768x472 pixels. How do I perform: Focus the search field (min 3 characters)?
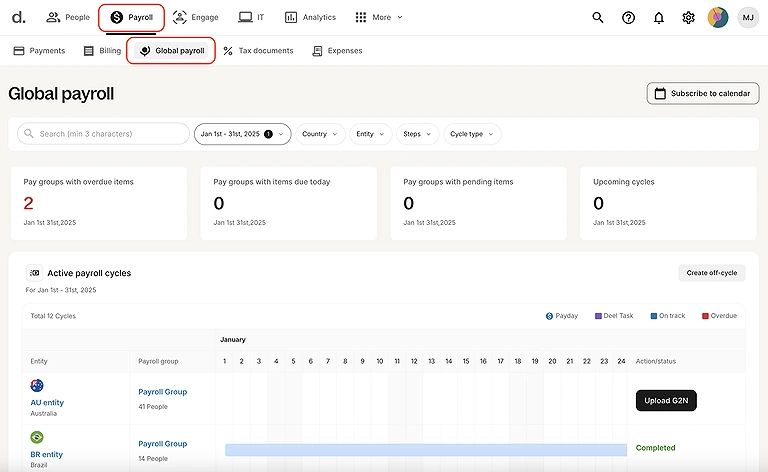click(x=103, y=134)
